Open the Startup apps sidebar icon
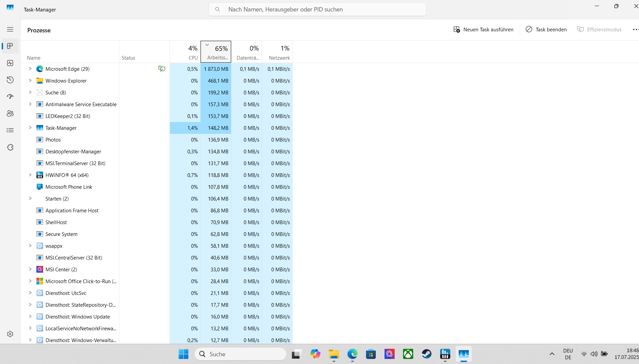 10,96
